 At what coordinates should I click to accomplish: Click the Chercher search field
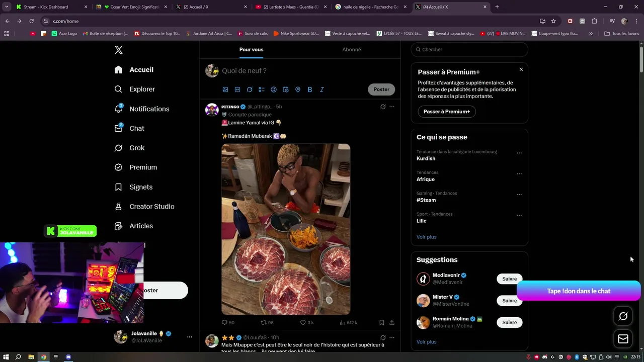coord(469,49)
